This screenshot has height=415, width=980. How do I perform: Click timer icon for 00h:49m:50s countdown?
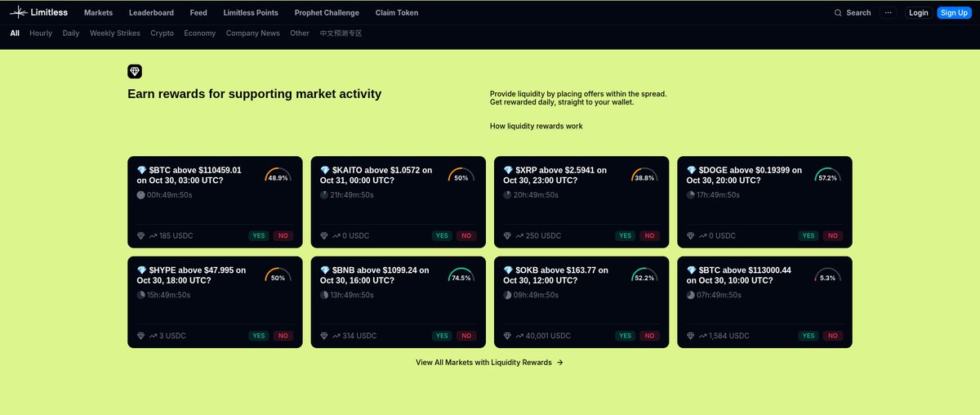click(x=140, y=195)
